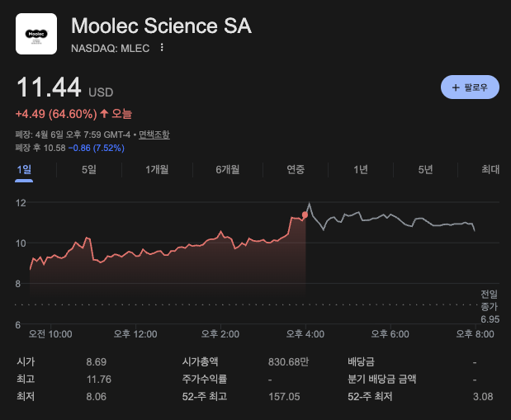Click the 배당금 label

pyautogui.click(x=361, y=361)
